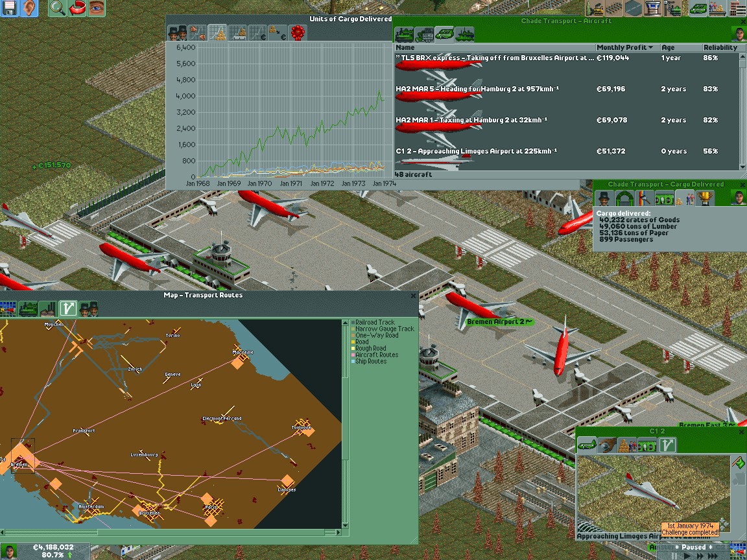
Task: Show road vehicles tab in vehicle window
Action: [x=424, y=34]
